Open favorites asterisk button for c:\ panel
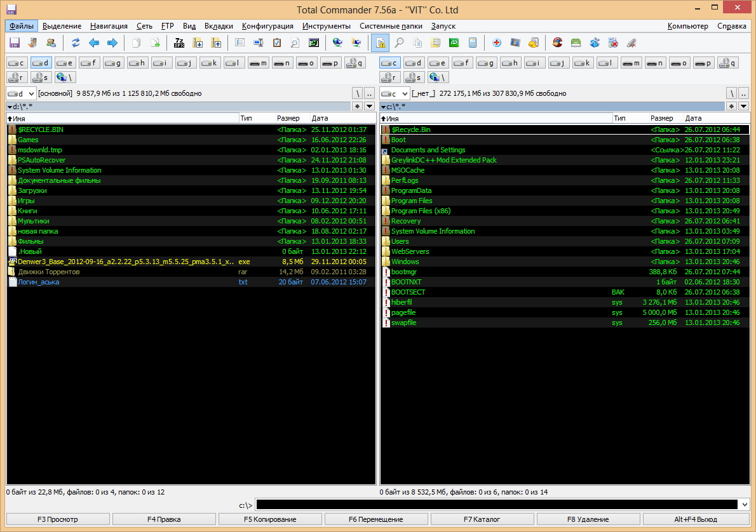This screenshot has width=756, height=532. tap(731, 107)
